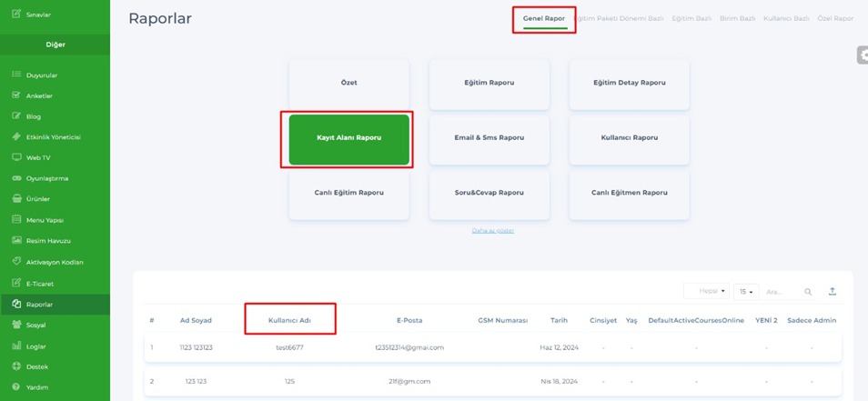
Task: Open the 15 rows-per-page dropdown
Action: point(745,292)
